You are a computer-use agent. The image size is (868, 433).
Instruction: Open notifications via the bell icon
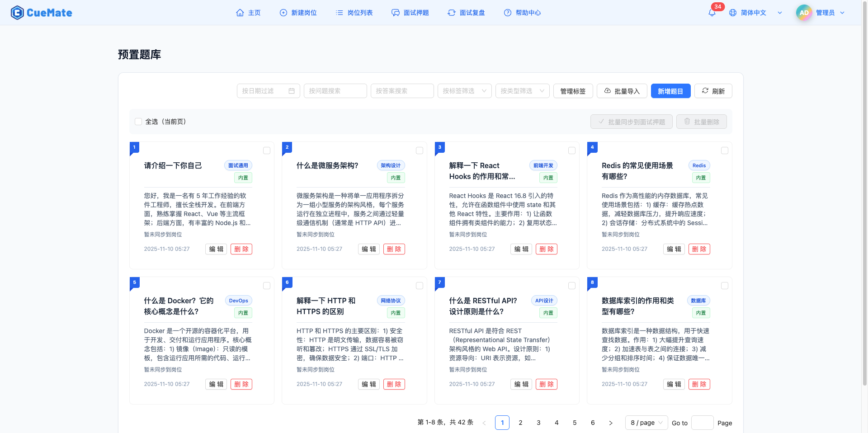point(711,13)
